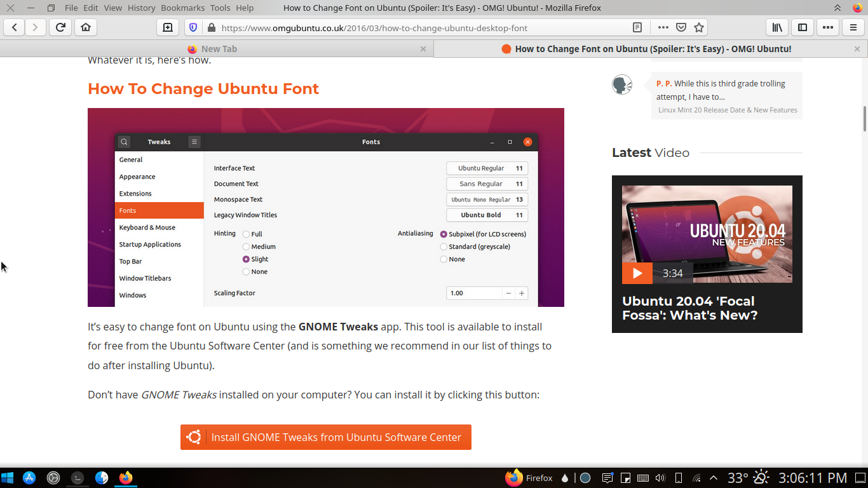Click the plus icon left of address bar

pos(167,27)
